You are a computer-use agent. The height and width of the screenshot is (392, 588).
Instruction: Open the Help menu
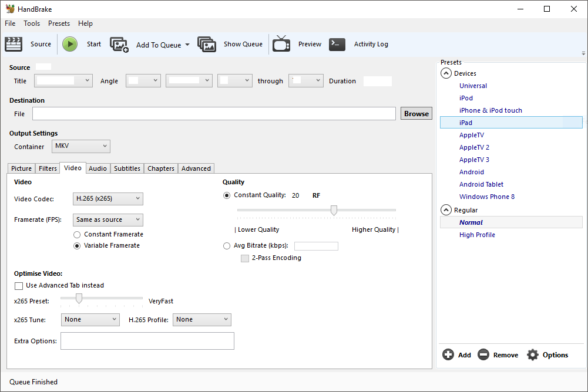point(85,23)
